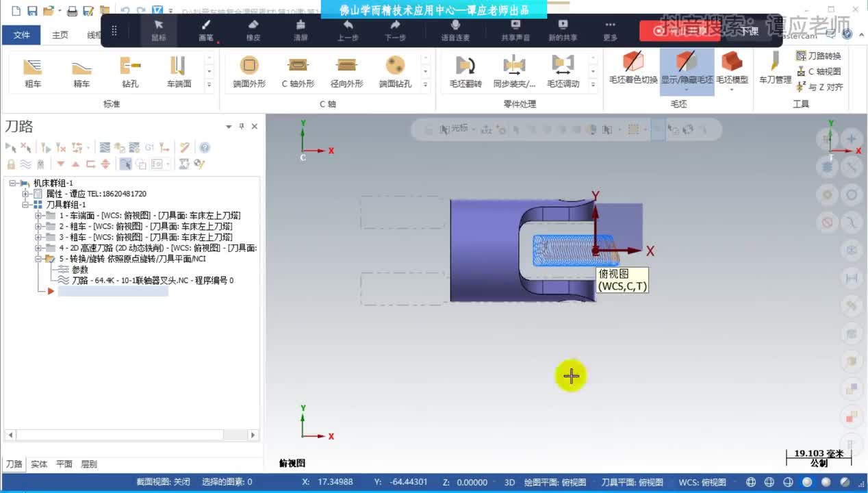
Task: Toggle the highlighted selection-mode icon in panel
Action: (125, 164)
